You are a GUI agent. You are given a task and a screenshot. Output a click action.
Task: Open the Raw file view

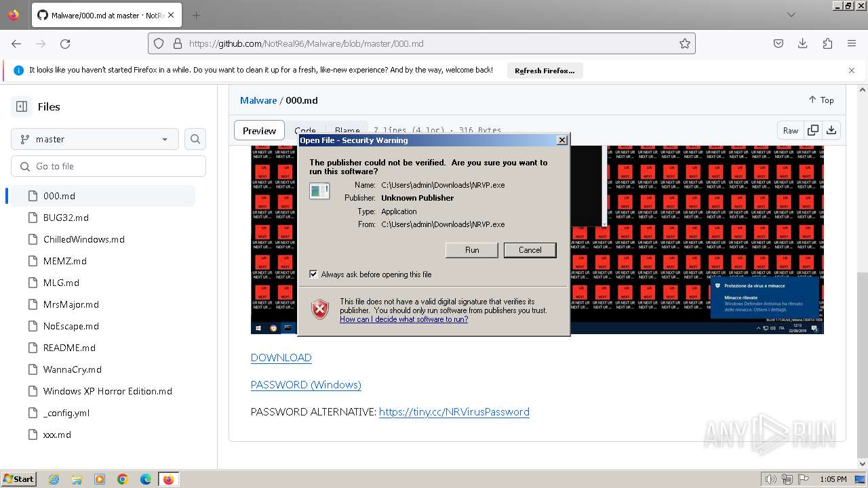click(791, 130)
